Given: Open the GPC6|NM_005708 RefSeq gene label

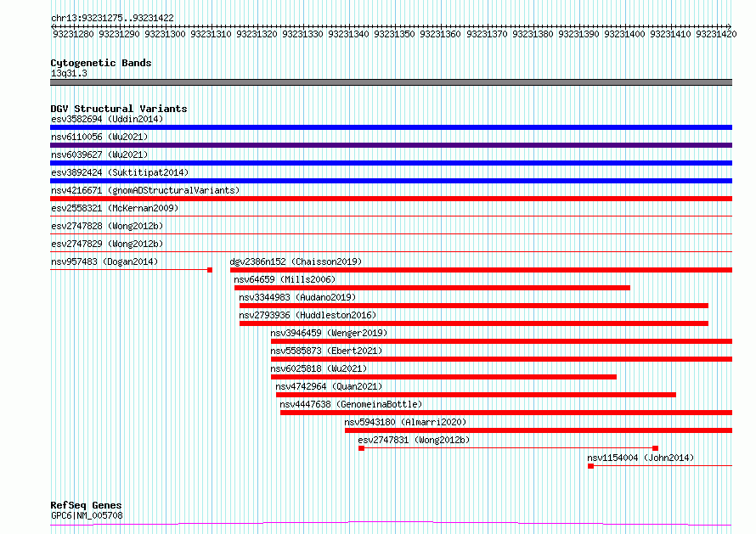Looking at the screenshot, I should coord(87,515).
